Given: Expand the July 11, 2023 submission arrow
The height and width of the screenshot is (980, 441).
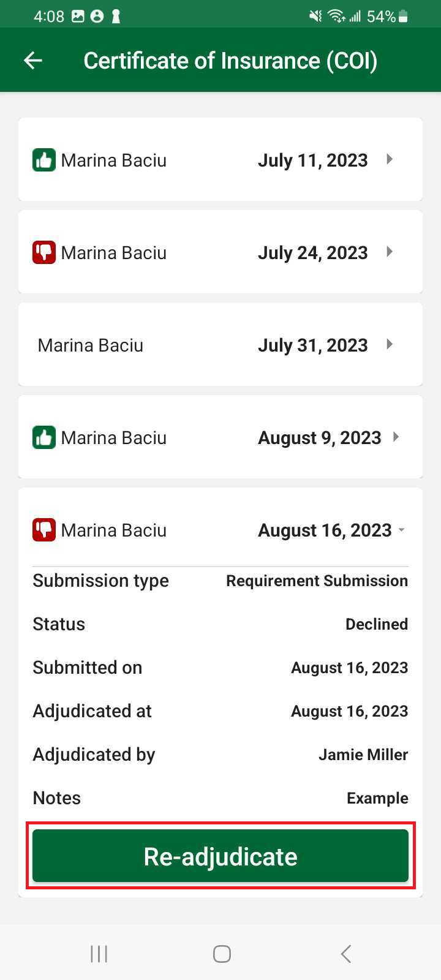Looking at the screenshot, I should point(390,160).
